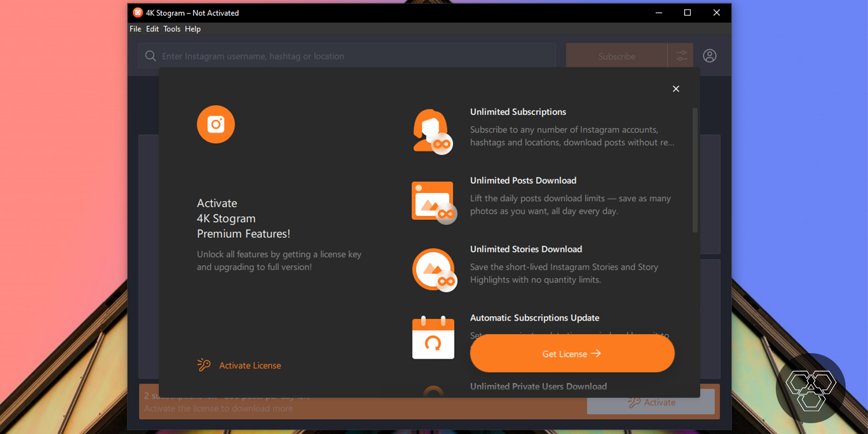Close the premium features dialog
Image resolution: width=868 pixels, height=434 pixels.
(x=676, y=89)
